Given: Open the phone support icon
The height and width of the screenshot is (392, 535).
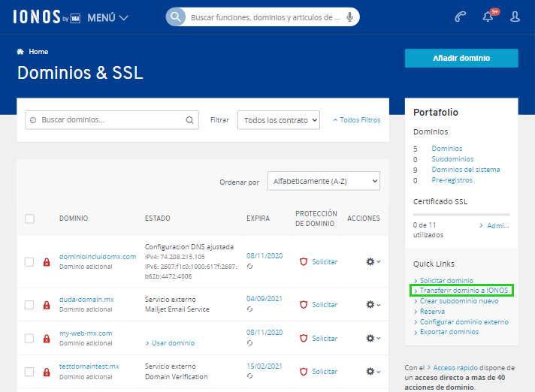Looking at the screenshot, I should [461, 17].
